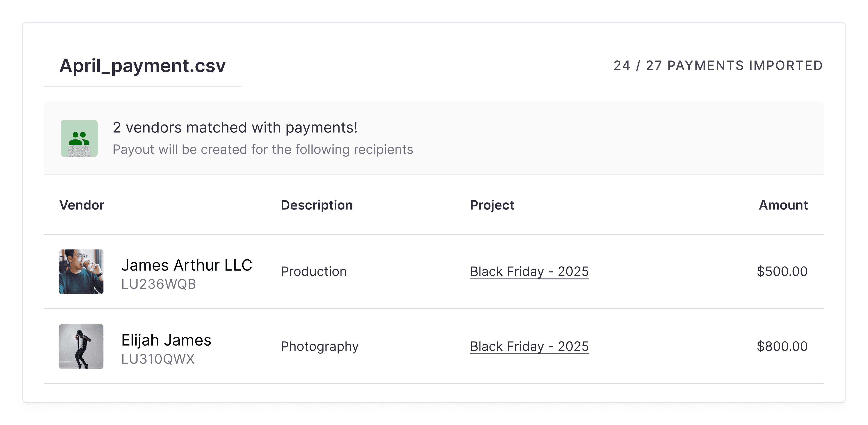Screen dimensions: 868x425
Task: Click the $500.00 amount
Action: (x=782, y=271)
